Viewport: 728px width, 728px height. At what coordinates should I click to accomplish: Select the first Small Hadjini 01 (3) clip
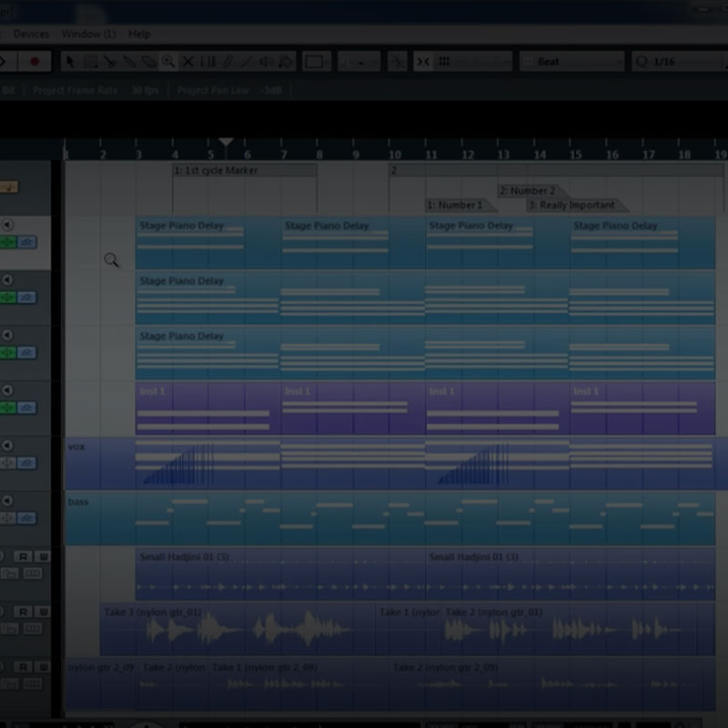tap(280, 574)
